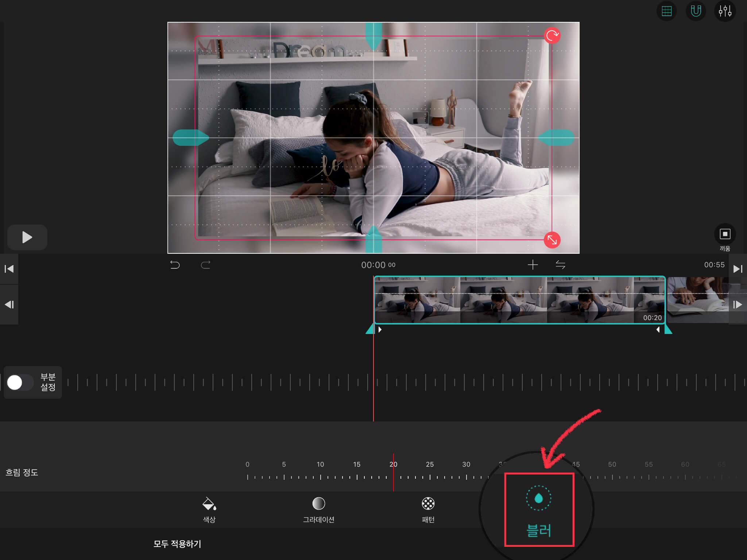Click the undo arrow icon
Viewport: 747px width, 560px height.
tap(175, 265)
